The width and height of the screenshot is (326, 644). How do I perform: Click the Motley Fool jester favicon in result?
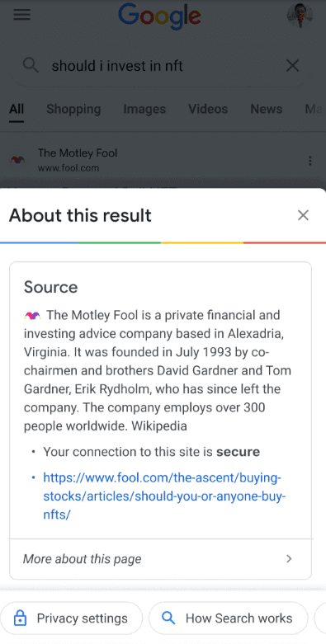coord(17,160)
